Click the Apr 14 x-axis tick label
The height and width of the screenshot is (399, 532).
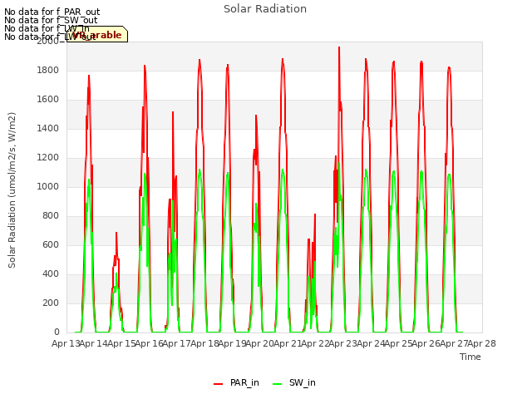tap(94, 343)
